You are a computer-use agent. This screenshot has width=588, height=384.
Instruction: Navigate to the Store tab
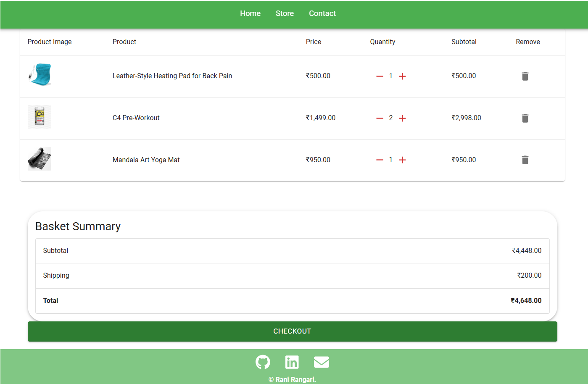tap(285, 13)
